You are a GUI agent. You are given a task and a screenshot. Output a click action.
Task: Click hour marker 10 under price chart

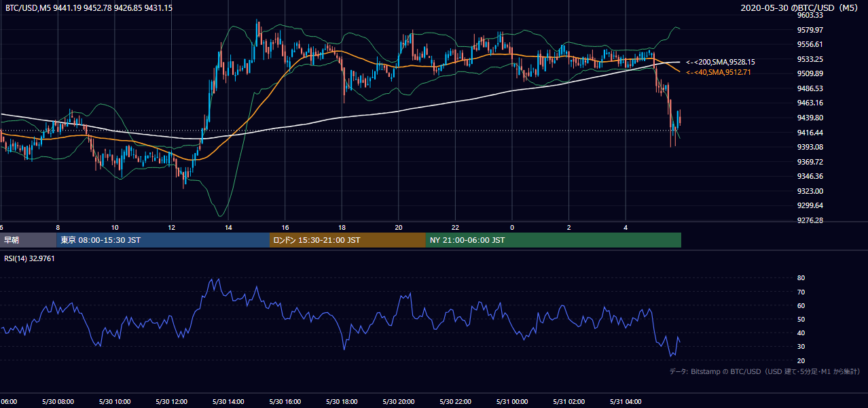click(x=115, y=228)
